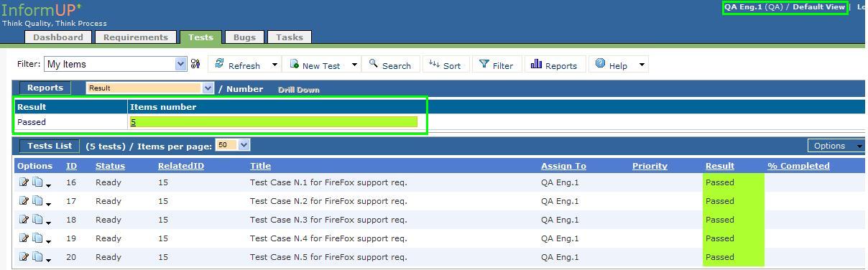Click the Filter funnel toolbar button
This screenshot has width=868, height=270.
497,65
